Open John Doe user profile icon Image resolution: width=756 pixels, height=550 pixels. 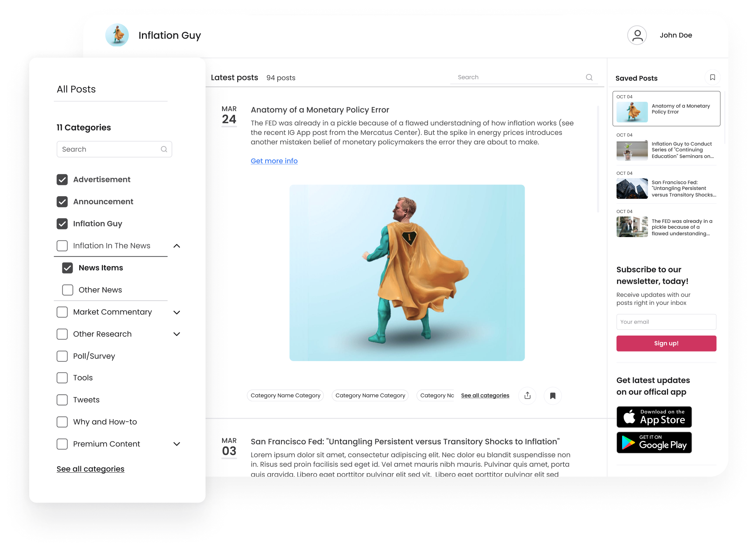click(x=637, y=35)
